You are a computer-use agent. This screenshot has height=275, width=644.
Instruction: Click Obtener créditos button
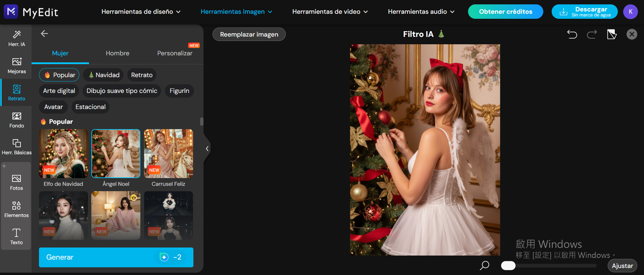click(505, 12)
